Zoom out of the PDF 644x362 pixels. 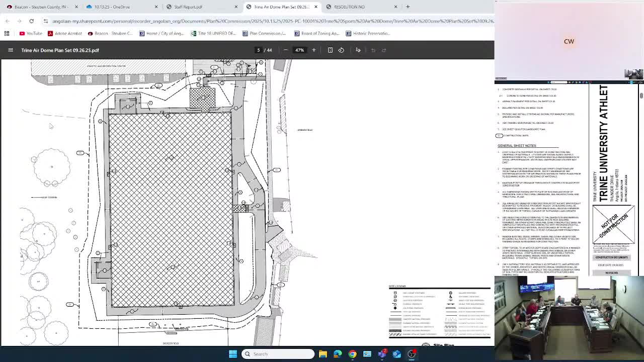285,50
